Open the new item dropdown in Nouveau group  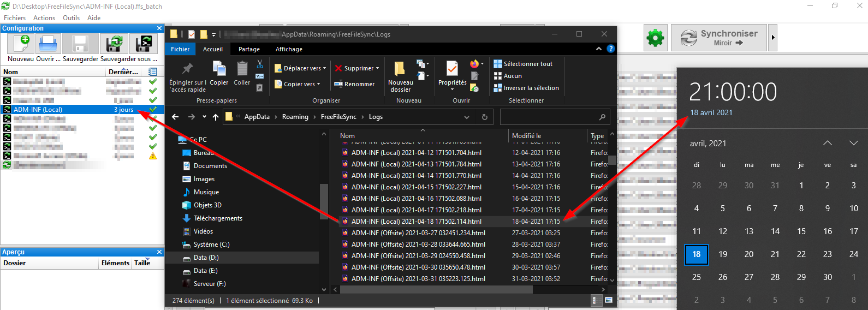coord(423,64)
